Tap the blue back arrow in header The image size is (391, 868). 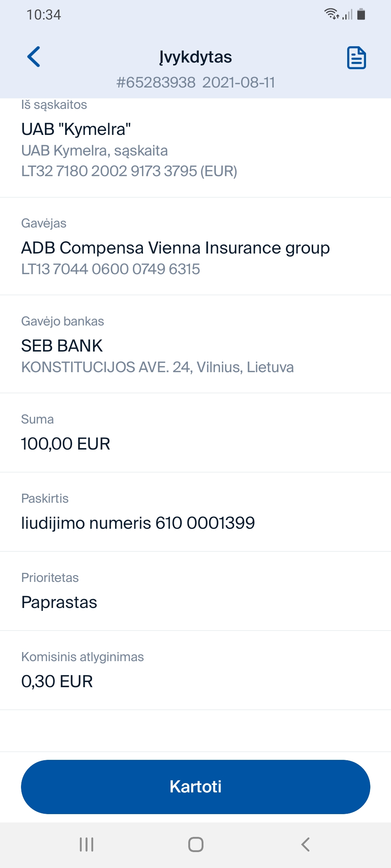click(x=34, y=57)
